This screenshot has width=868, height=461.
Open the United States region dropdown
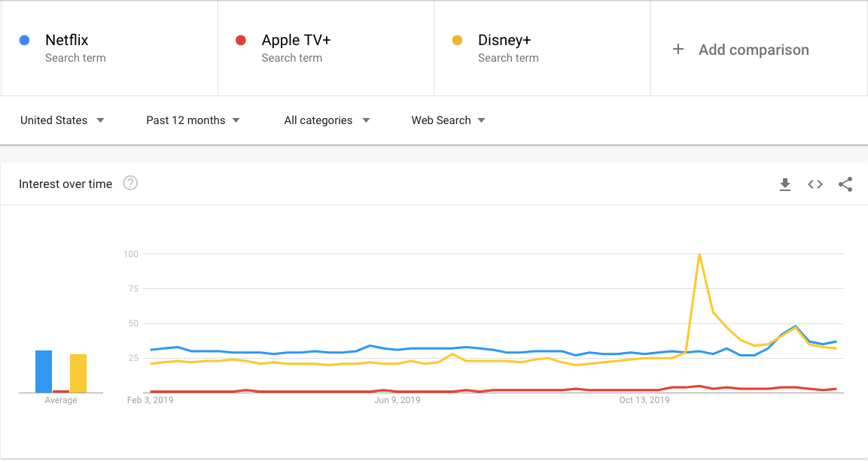click(62, 120)
